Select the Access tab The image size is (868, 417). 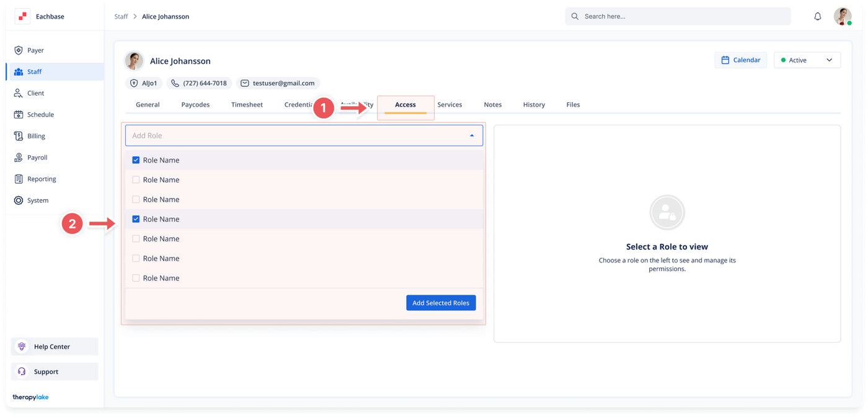pos(405,105)
